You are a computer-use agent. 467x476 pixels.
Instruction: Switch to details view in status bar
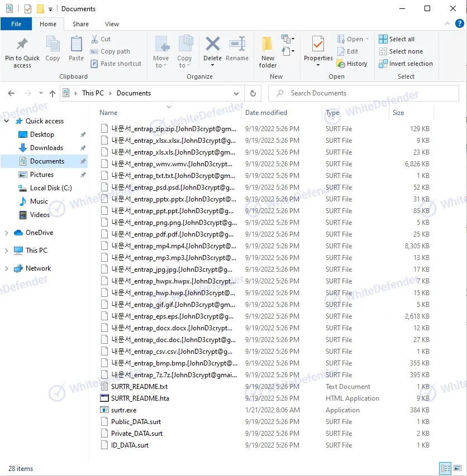pyautogui.click(x=446, y=469)
